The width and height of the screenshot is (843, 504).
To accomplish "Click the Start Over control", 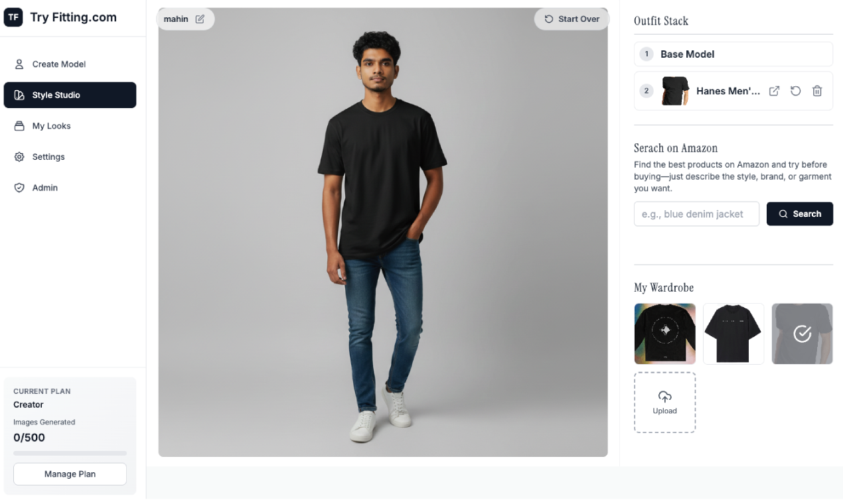I will point(572,19).
